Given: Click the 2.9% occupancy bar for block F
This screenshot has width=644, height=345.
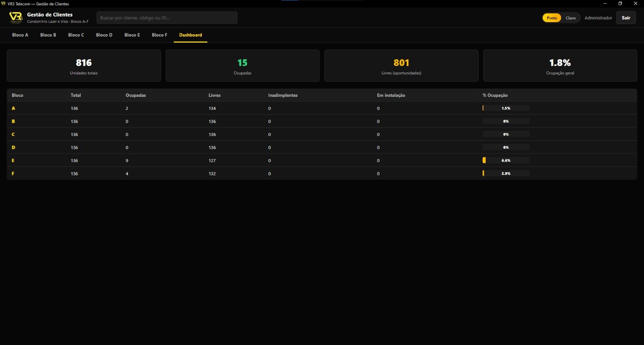Looking at the screenshot, I should 506,173.
